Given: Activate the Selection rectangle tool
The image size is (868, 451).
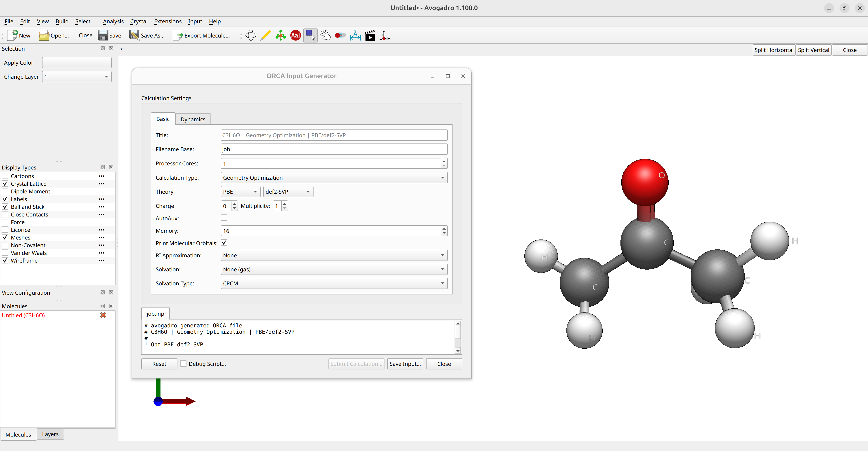Looking at the screenshot, I should click(310, 35).
